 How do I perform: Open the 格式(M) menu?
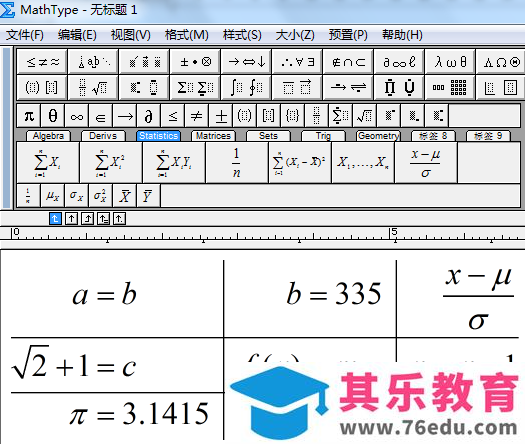[x=186, y=34]
